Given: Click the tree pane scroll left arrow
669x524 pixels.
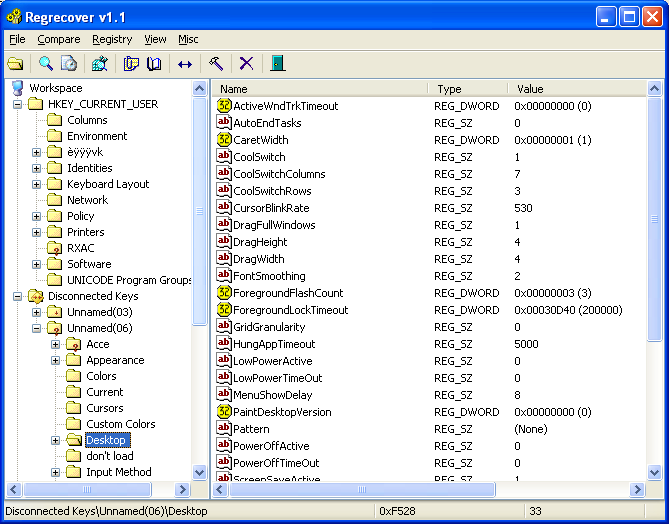Looking at the screenshot, I should [x=14, y=489].
